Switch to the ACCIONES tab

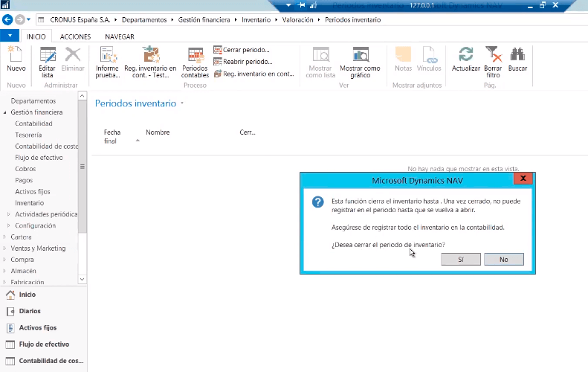tap(75, 36)
